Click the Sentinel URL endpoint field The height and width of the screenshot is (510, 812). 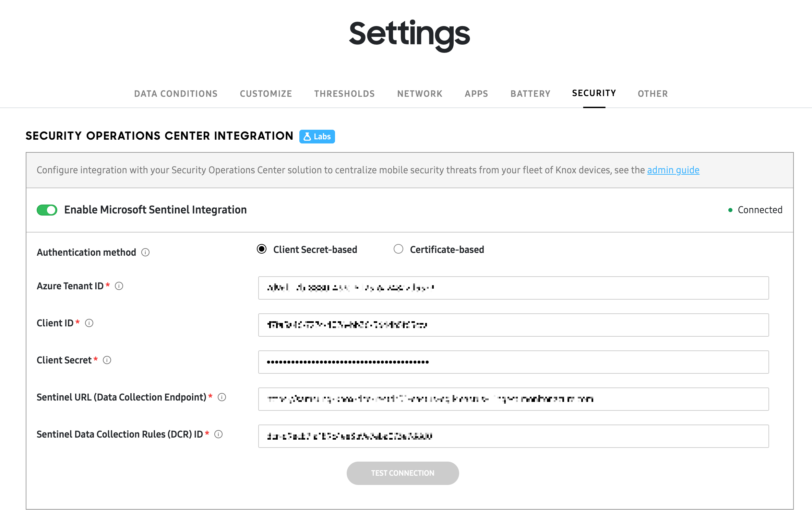[x=513, y=399]
